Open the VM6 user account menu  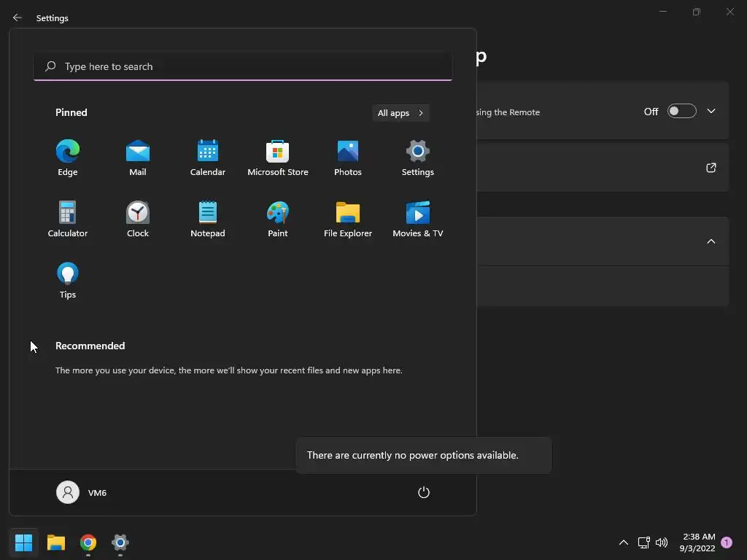pos(82,492)
